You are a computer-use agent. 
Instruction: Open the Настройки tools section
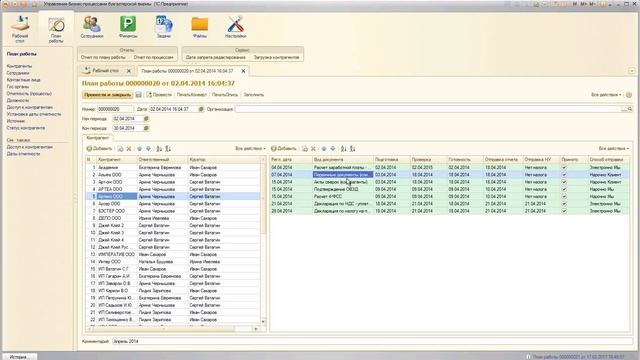tap(236, 27)
